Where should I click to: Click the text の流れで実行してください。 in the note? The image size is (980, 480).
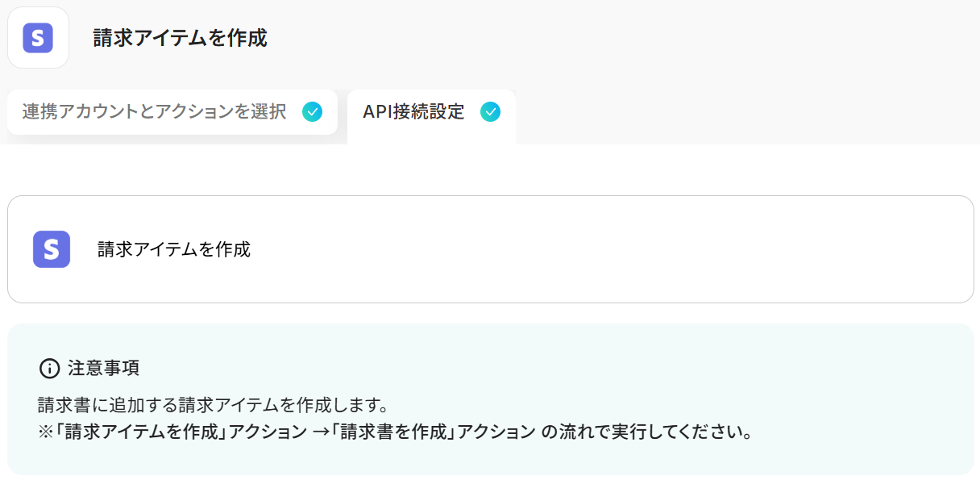click(646, 432)
